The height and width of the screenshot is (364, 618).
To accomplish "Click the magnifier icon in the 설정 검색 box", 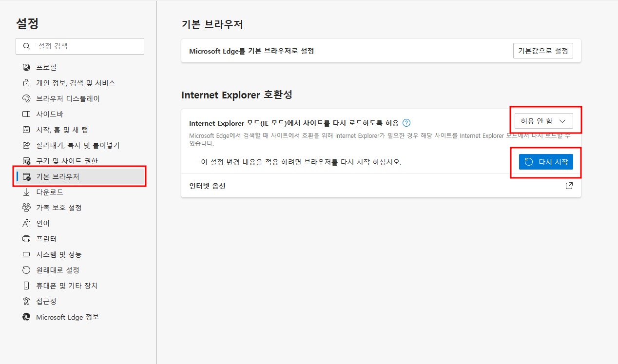I will 26,46.
